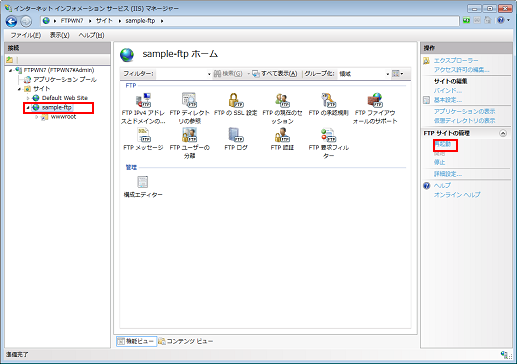Open FTP user isolation icon

coord(189,143)
